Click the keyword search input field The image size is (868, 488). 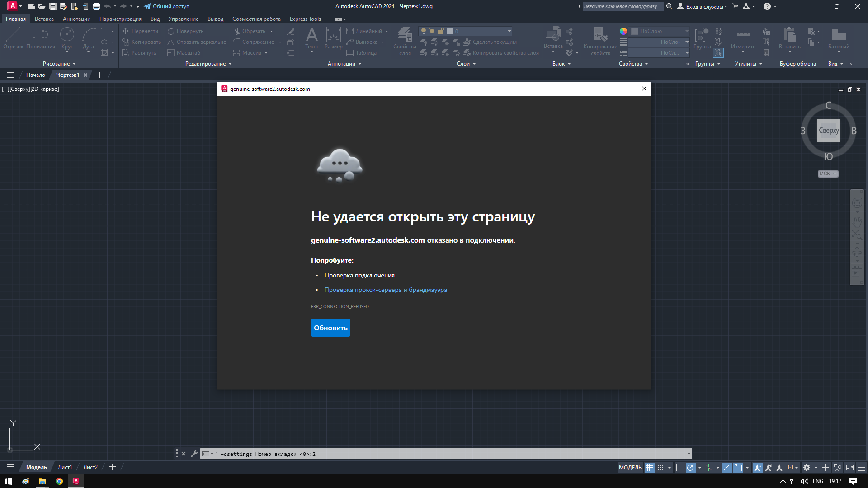tap(623, 6)
